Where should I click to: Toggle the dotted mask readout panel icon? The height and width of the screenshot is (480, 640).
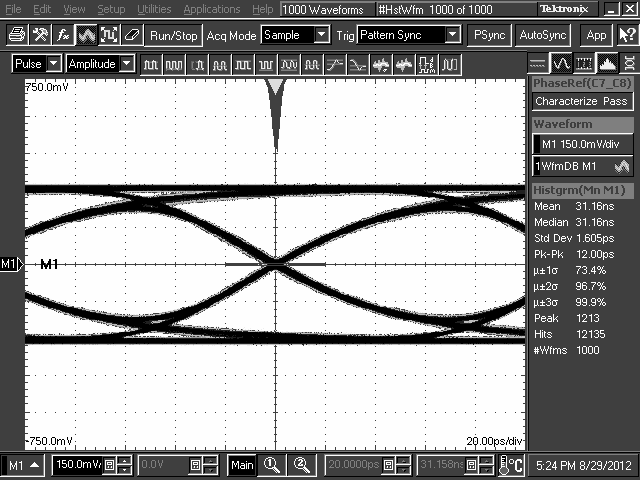point(584,64)
